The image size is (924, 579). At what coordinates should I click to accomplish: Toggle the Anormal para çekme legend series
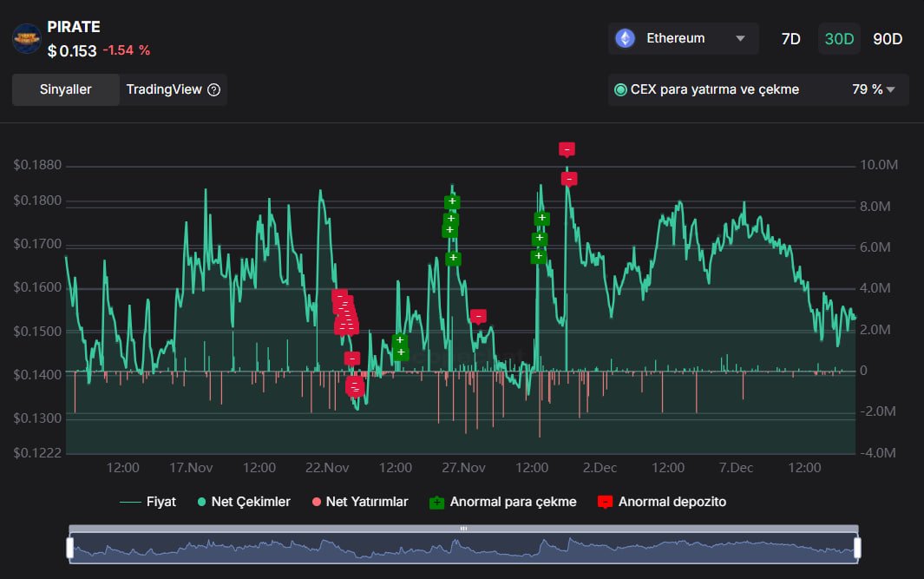coord(503,502)
